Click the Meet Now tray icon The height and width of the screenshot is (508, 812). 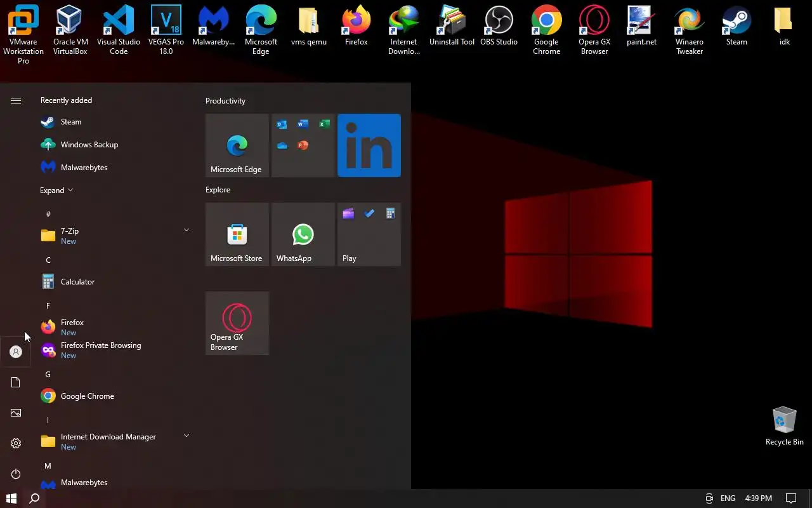pos(709,498)
